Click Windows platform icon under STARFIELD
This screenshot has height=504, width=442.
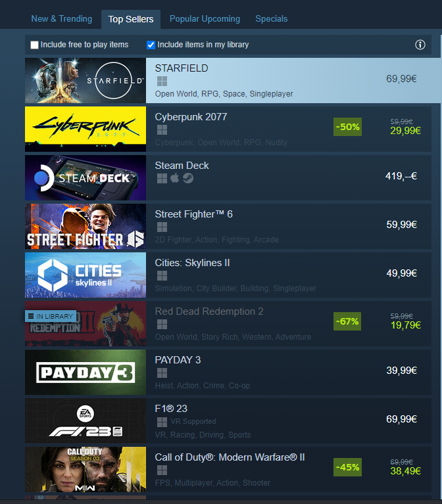(162, 81)
